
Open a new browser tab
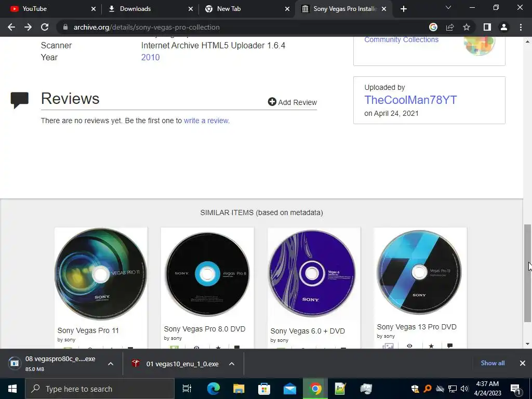tap(403, 9)
